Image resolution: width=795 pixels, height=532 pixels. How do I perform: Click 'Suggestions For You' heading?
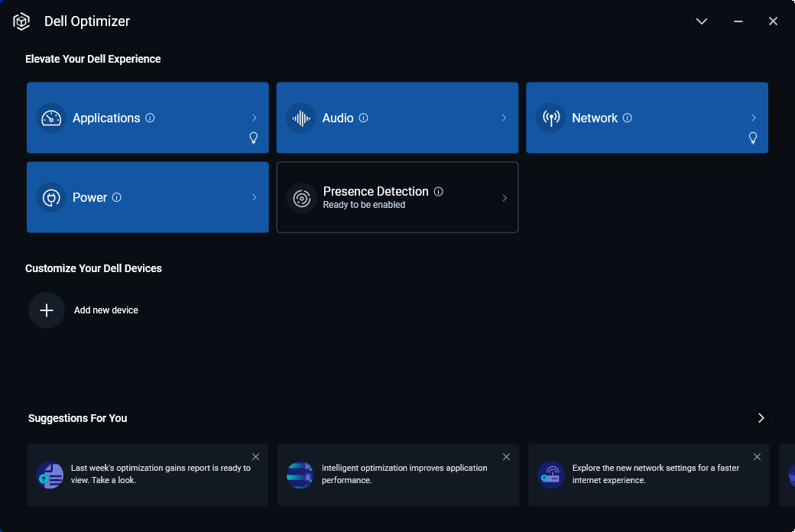click(x=77, y=418)
